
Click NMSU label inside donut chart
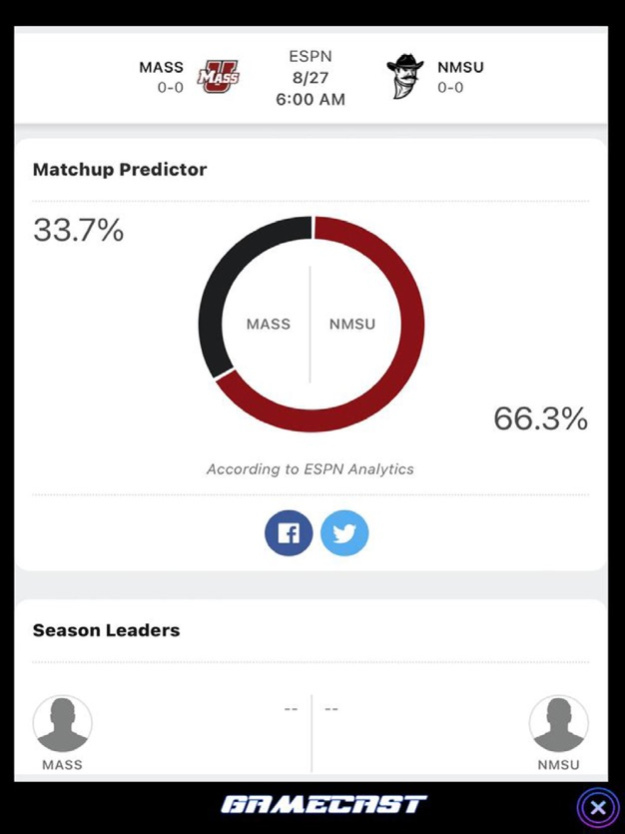coord(352,324)
